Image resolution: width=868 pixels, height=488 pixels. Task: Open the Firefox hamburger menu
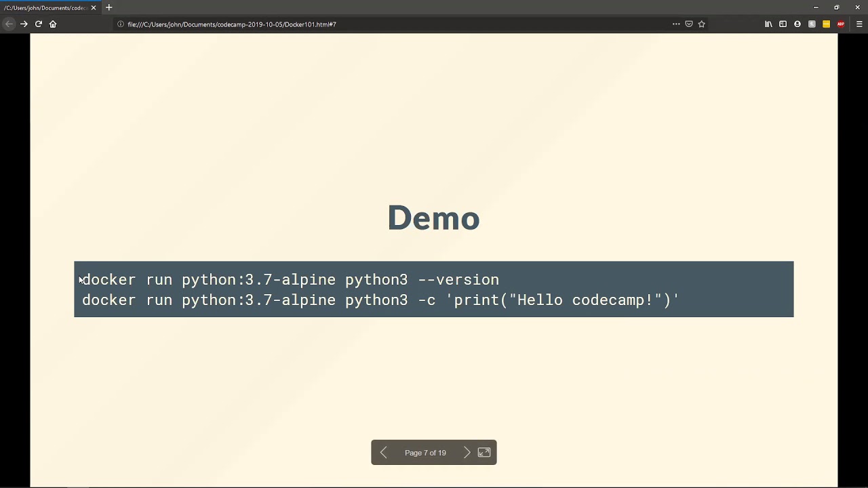click(859, 24)
